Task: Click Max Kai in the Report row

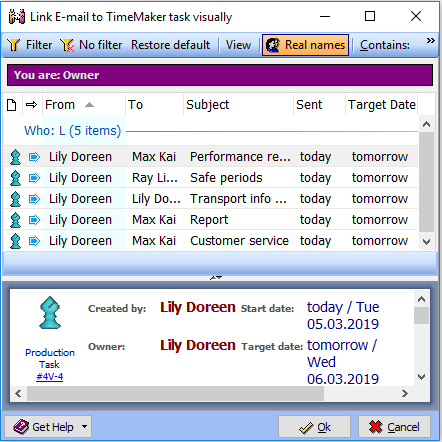Action: 154,220
